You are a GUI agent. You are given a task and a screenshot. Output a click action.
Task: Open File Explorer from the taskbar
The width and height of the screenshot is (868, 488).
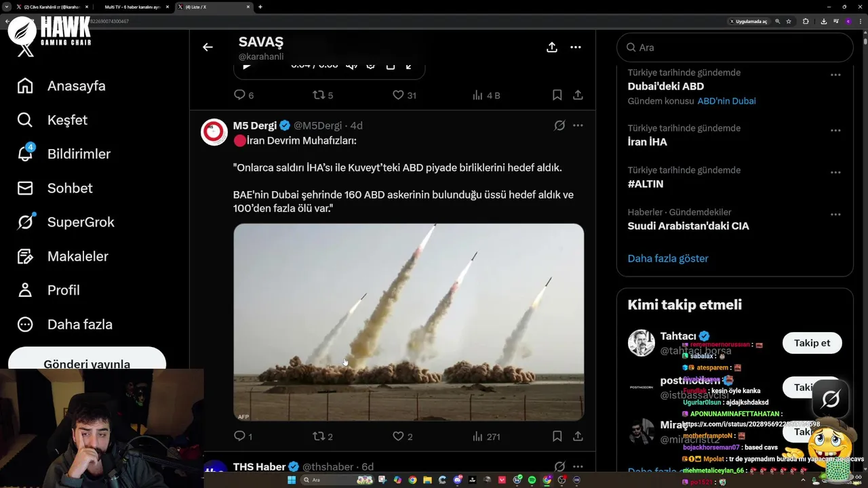427,480
